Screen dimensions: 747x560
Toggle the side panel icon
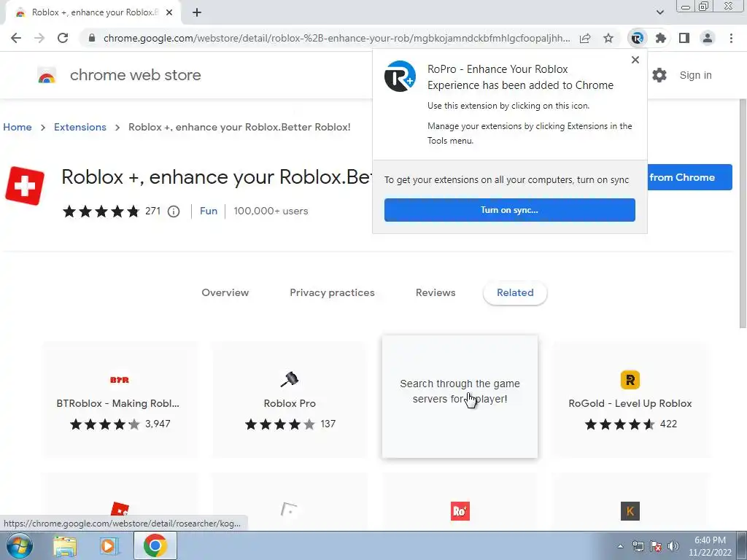coord(684,38)
